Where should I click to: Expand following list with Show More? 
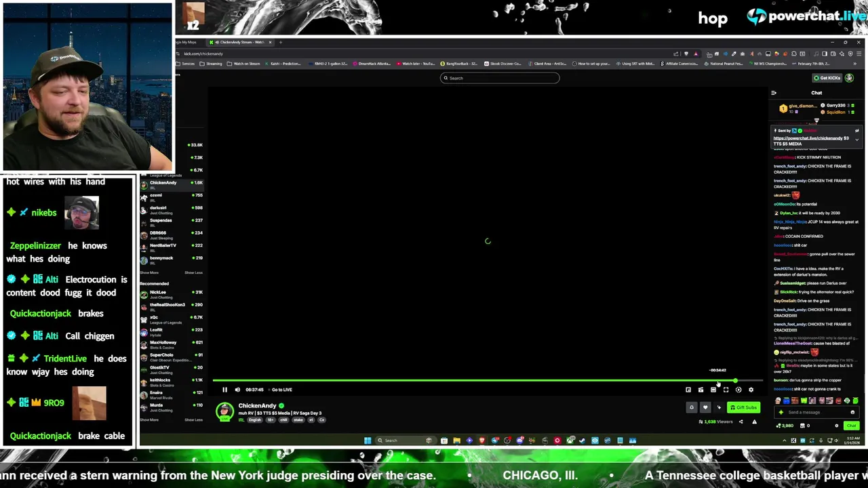click(149, 272)
